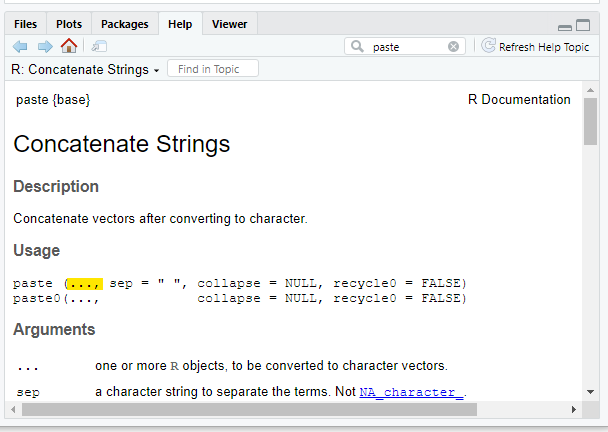
Task: Maximize the Help pane
Action: coord(583,25)
